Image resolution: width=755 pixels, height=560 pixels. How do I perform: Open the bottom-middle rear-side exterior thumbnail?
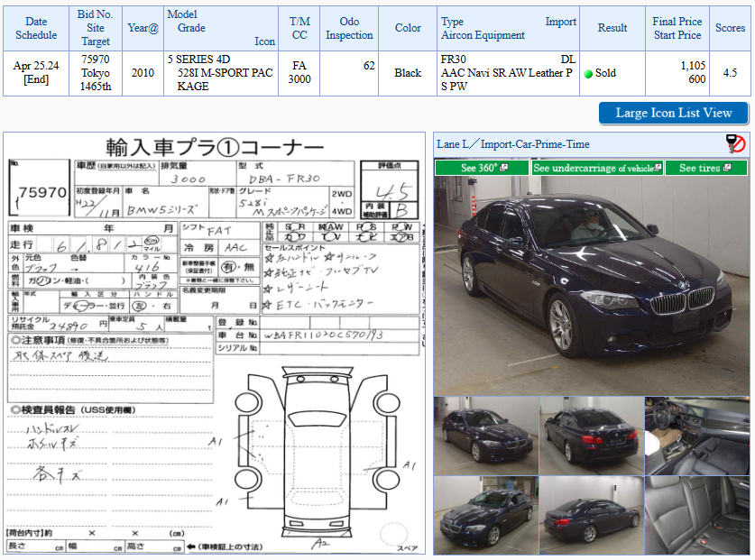(592, 515)
